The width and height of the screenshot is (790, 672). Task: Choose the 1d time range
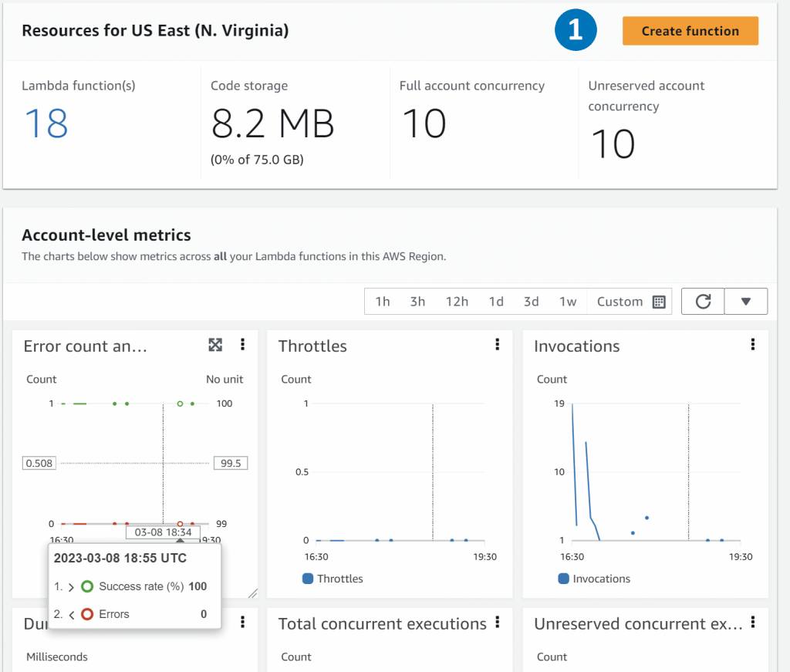tap(496, 302)
